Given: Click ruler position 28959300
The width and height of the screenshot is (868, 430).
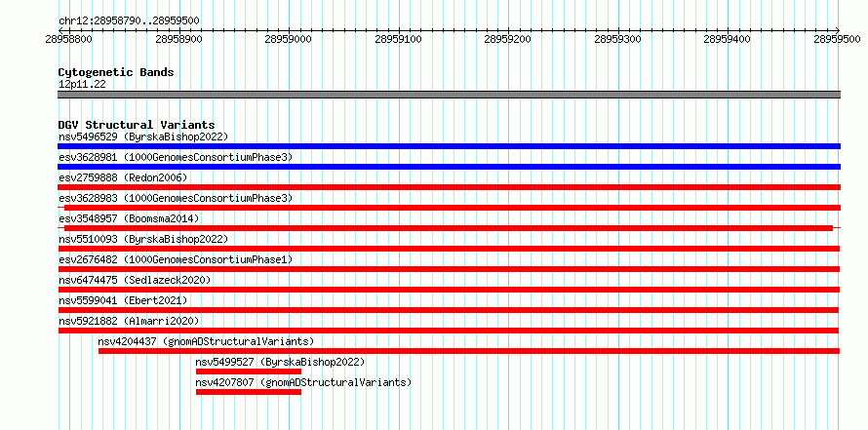Looking at the screenshot, I should pos(617,39).
